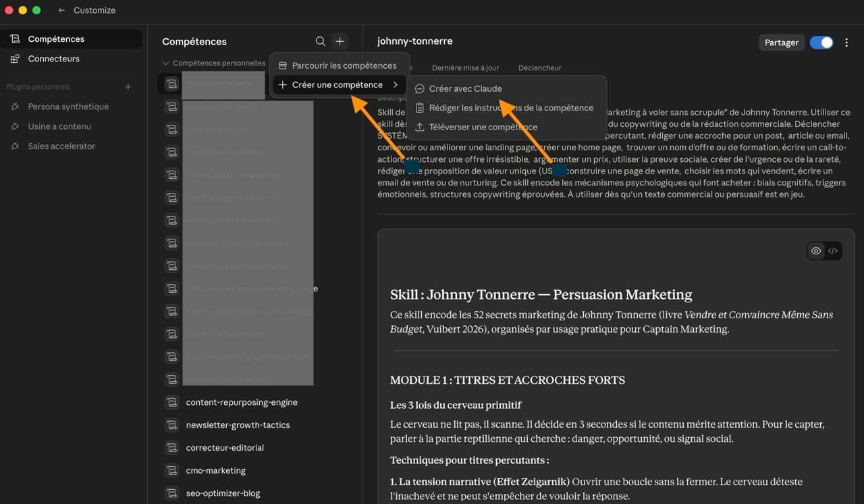This screenshot has height=504, width=864.
Task: Open the Compétences sidebar section
Action: (x=72, y=39)
